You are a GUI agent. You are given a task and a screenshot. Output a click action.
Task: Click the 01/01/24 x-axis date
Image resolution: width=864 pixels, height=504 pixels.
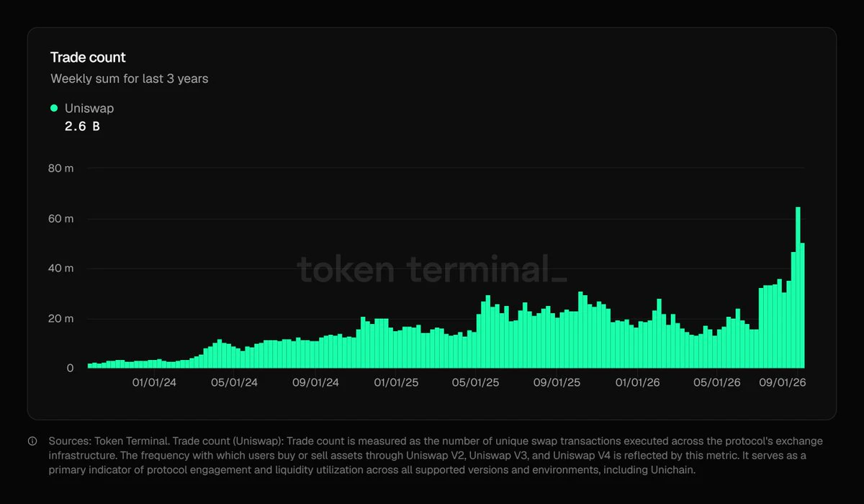(153, 383)
